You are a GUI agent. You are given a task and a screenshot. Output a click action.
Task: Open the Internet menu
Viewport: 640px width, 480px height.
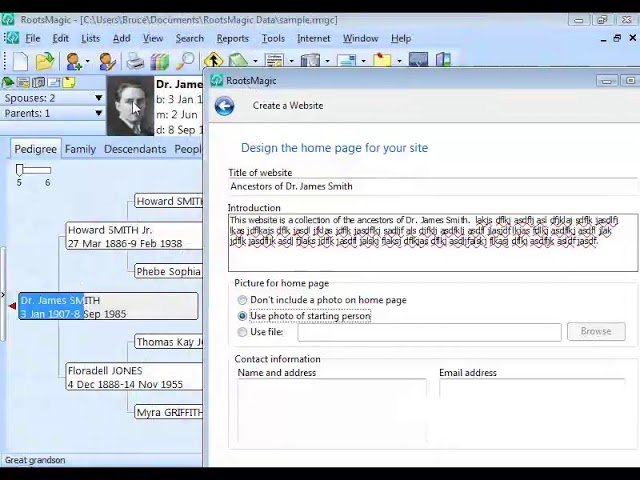pos(313,38)
